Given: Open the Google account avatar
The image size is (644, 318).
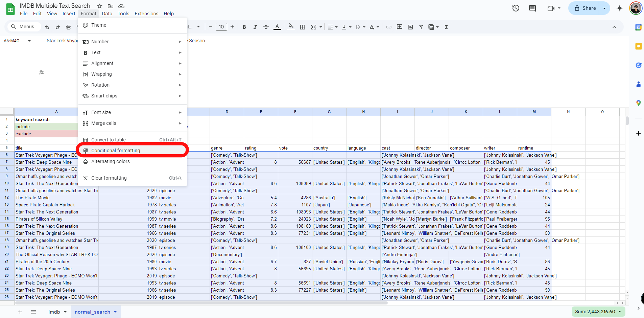Looking at the screenshot, I should pyautogui.click(x=636, y=8).
